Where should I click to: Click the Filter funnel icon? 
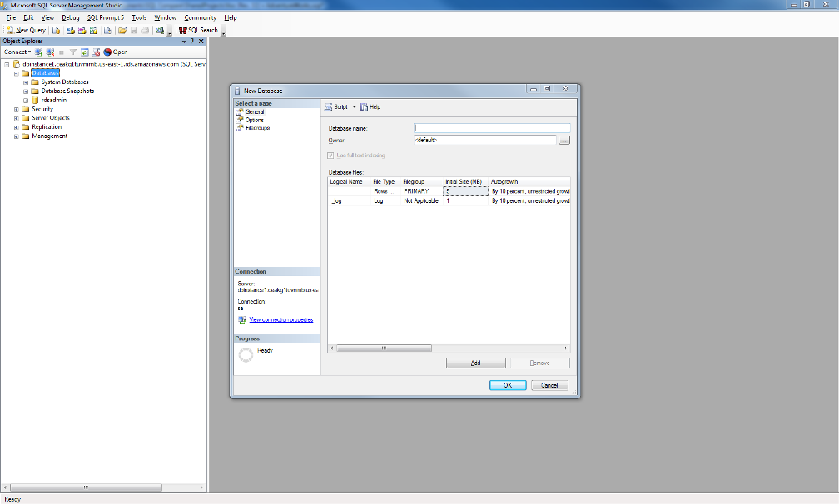72,52
